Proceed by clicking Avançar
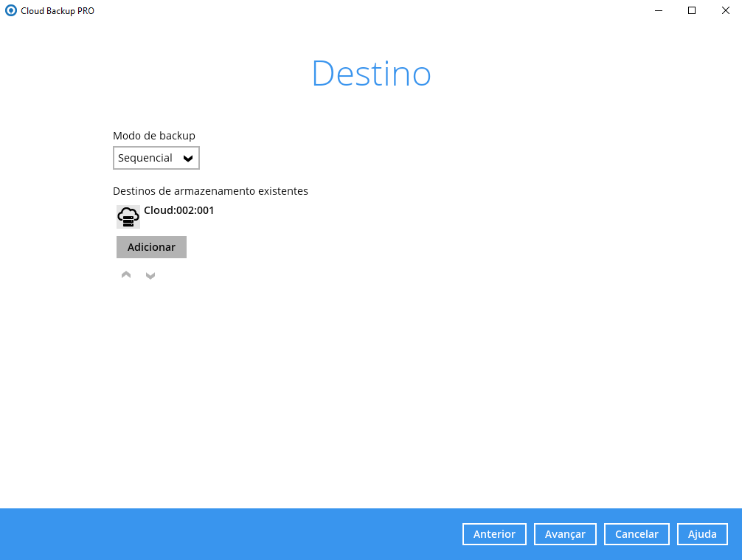Image resolution: width=742 pixels, height=560 pixels. pyautogui.click(x=565, y=534)
